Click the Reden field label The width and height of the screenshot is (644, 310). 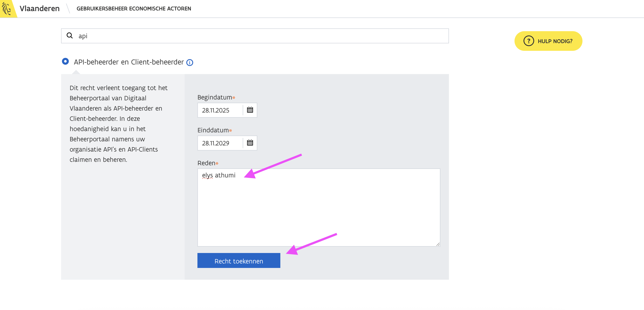coord(206,163)
